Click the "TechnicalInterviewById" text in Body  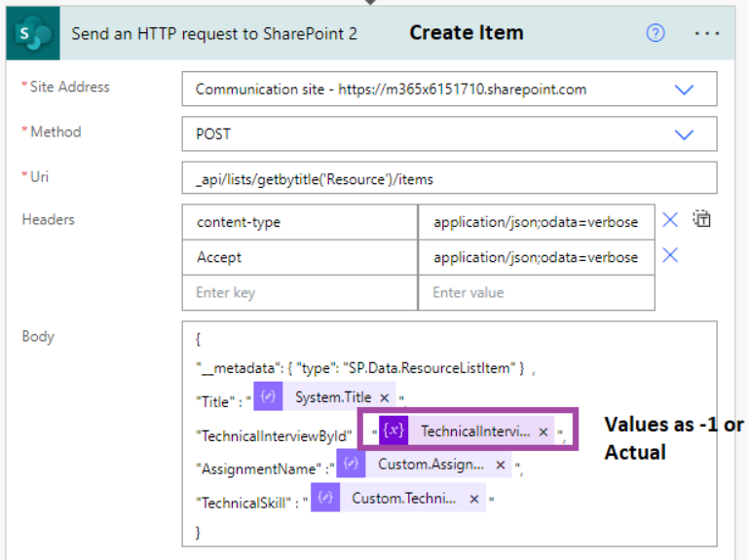[274, 435]
